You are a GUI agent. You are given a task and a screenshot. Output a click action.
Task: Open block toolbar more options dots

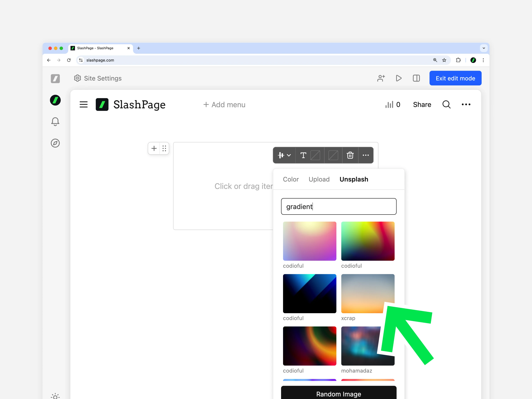(365, 155)
